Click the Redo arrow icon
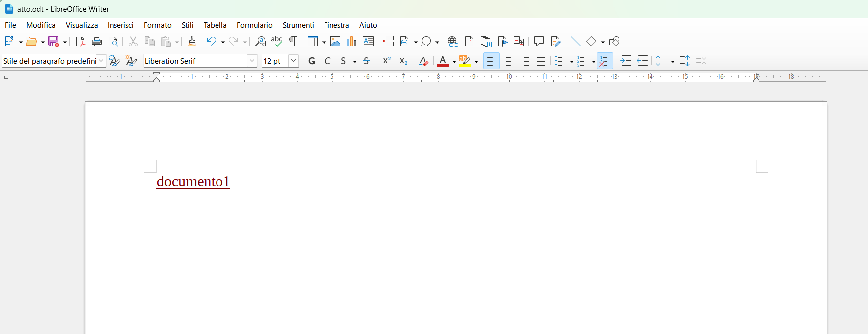868x334 pixels. (x=233, y=42)
